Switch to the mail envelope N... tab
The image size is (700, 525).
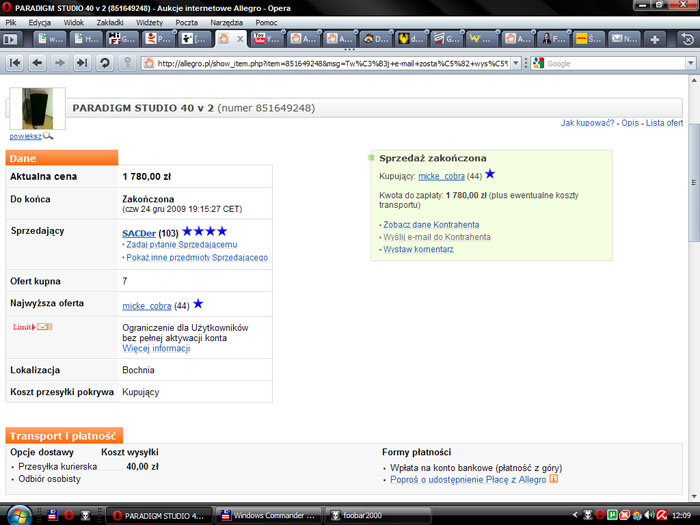(624, 39)
